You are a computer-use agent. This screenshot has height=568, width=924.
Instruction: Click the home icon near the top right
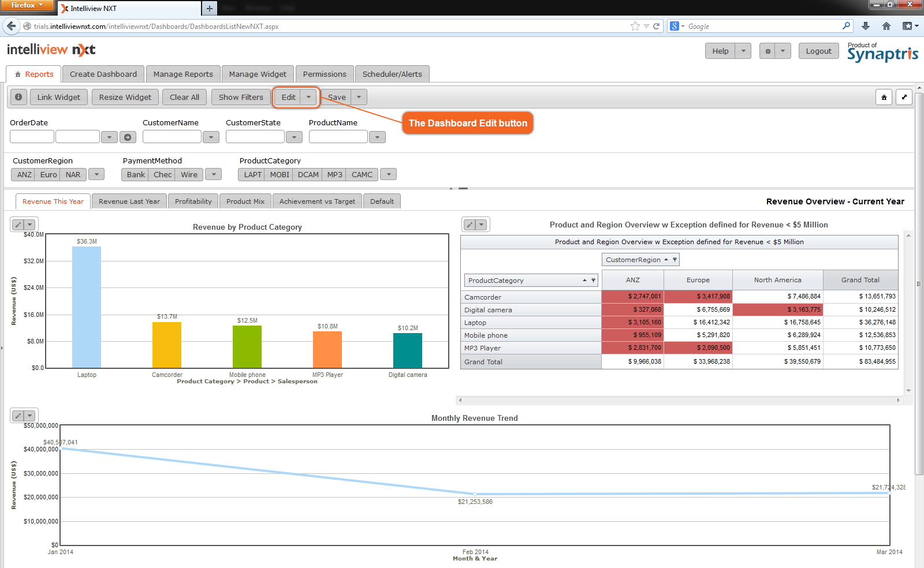click(x=884, y=97)
